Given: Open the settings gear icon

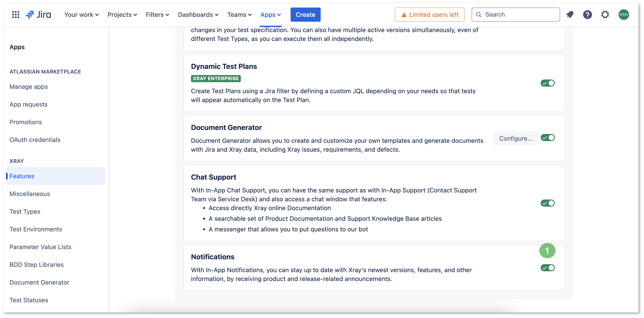Looking at the screenshot, I should 605,15.
